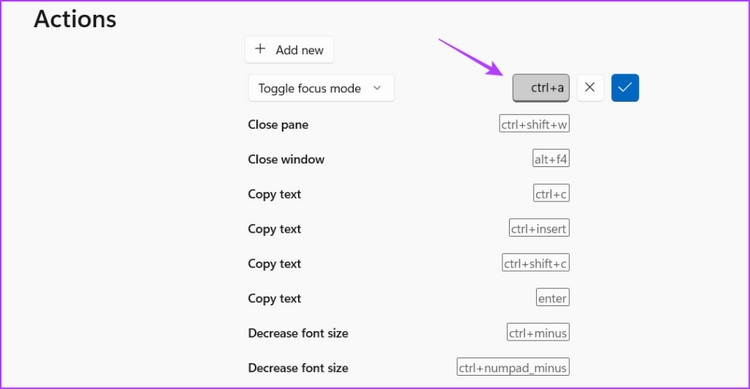
Task: Open the Toggle focus mode dropdown
Action: (321, 88)
